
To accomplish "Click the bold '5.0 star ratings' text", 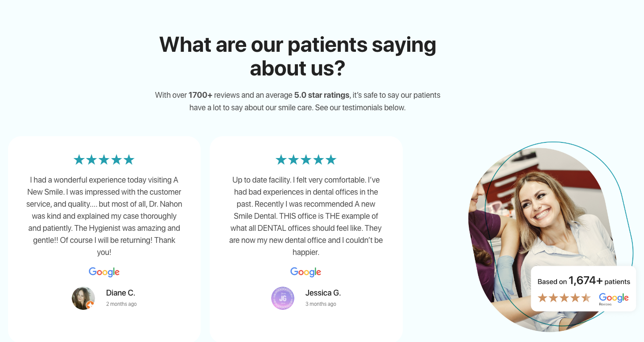I will pos(322,95).
